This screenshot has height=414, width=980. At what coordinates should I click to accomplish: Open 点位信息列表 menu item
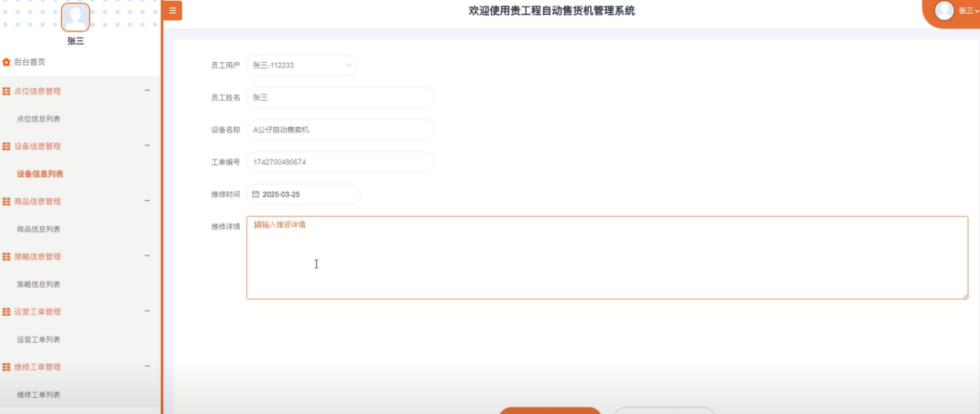click(x=39, y=119)
